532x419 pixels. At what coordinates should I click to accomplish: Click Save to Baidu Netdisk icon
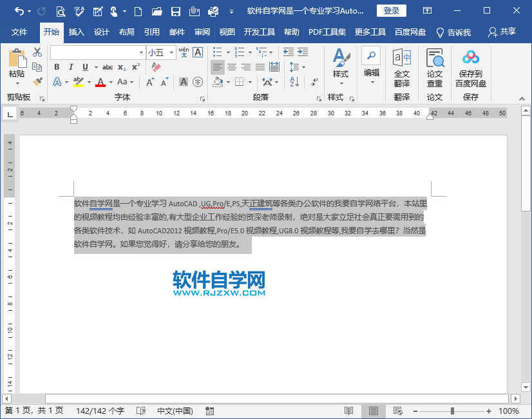click(470, 69)
